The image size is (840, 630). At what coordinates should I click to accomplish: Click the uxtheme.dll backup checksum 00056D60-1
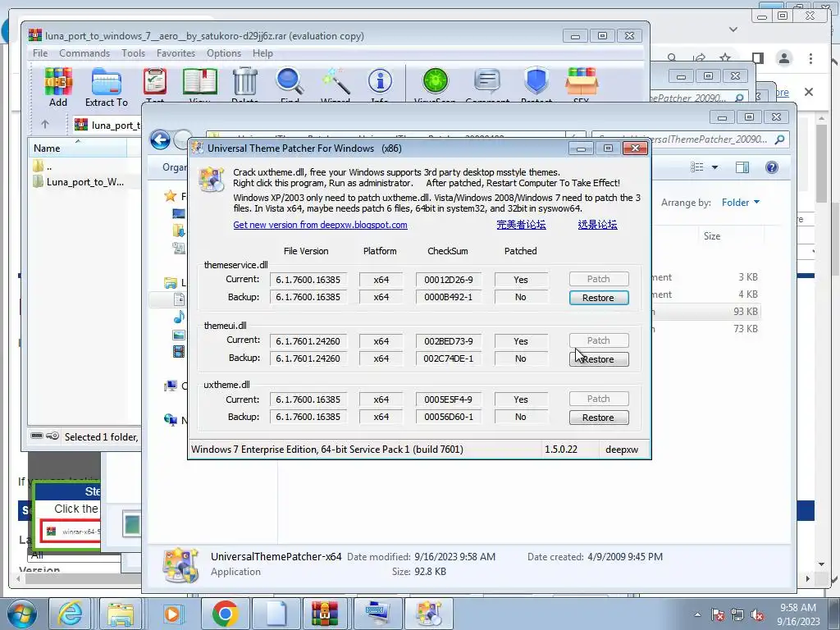(449, 417)
